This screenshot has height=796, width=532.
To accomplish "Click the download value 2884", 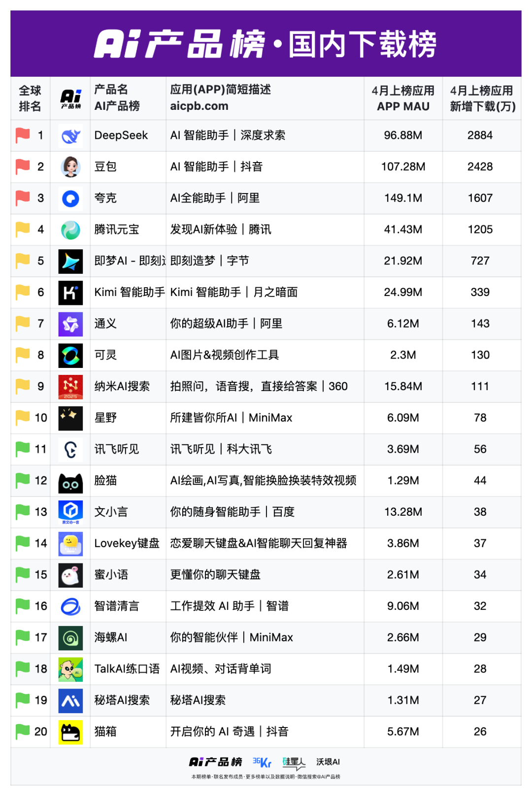I will (480, 135).
